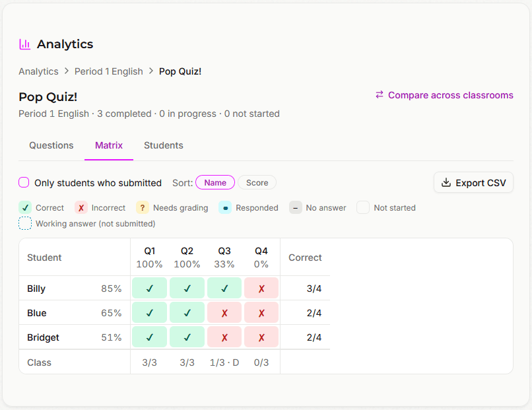
Task: Open Bridget's Q4 incorrect cell
Action: 261,337
